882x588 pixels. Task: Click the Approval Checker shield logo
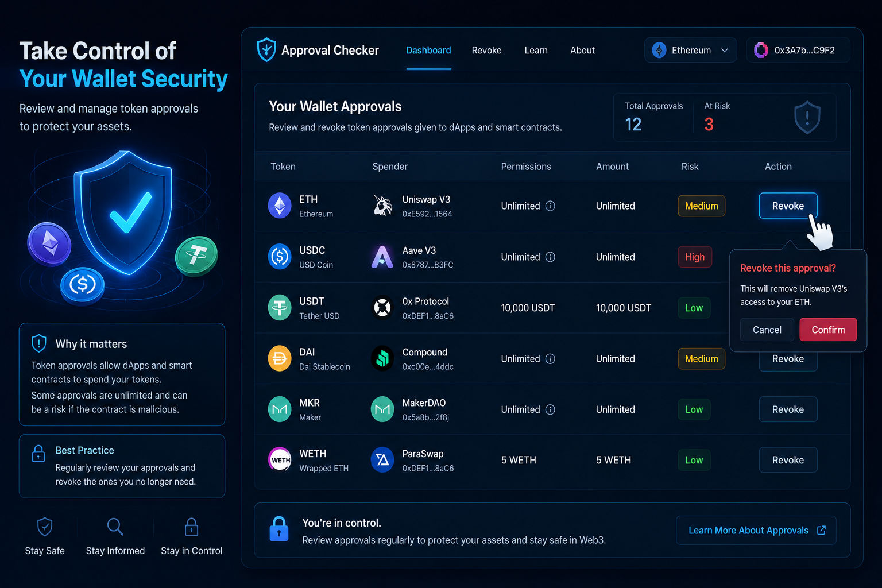[266, 50]
